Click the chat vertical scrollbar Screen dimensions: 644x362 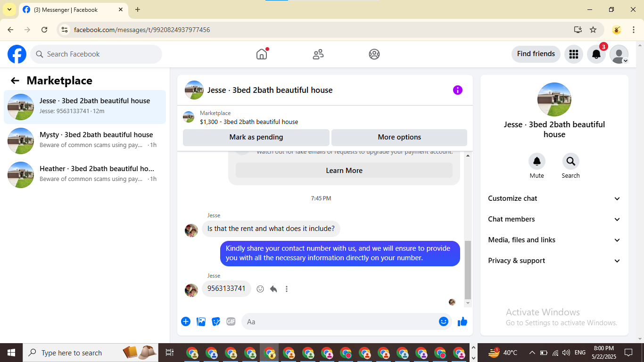click(468, 270)
